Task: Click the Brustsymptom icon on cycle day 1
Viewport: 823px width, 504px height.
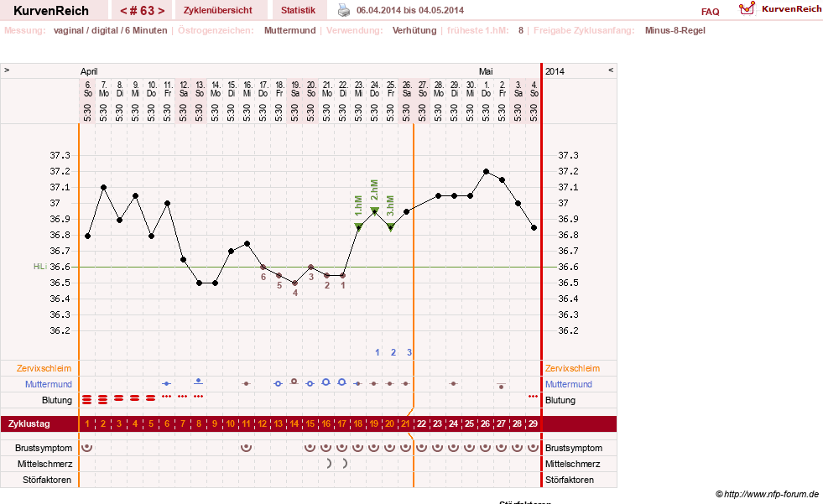Action: click(x=87, y=447)
